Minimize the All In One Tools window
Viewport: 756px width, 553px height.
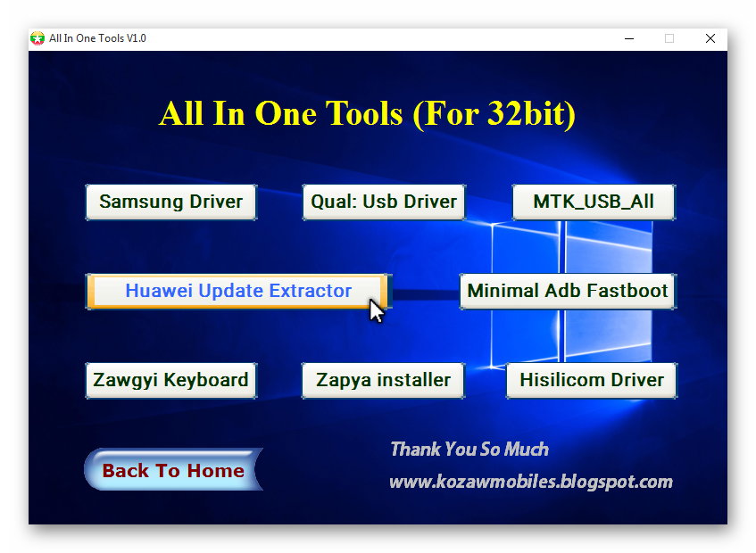(628, 38)
